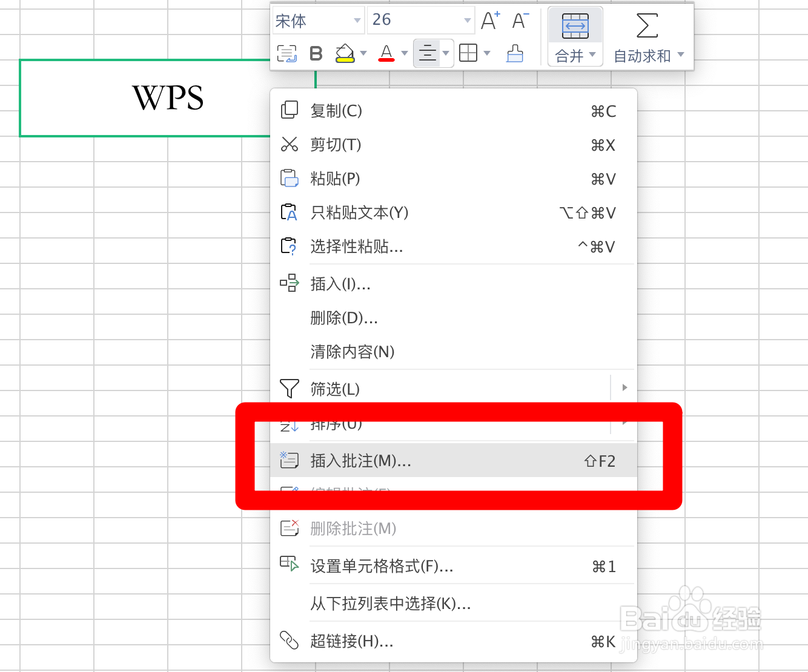Toggle center alignment icon
This screenshot has width=808, height=672.
pos(428,53)
